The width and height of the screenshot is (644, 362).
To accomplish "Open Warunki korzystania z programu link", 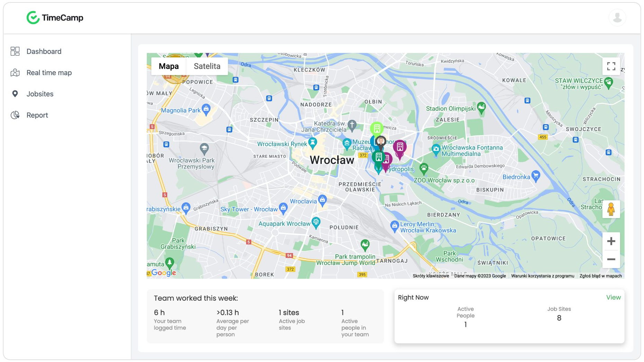I will click(x=543, y=276).
